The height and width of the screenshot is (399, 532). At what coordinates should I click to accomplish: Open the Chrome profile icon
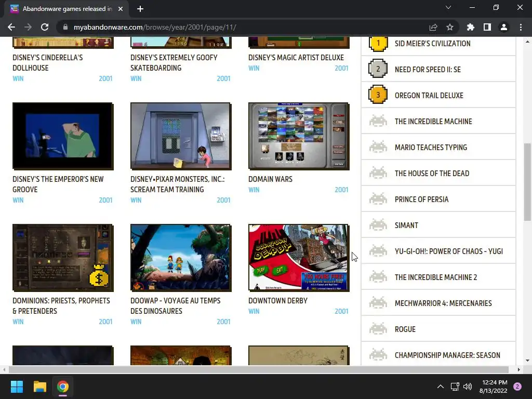coord(504,27)
